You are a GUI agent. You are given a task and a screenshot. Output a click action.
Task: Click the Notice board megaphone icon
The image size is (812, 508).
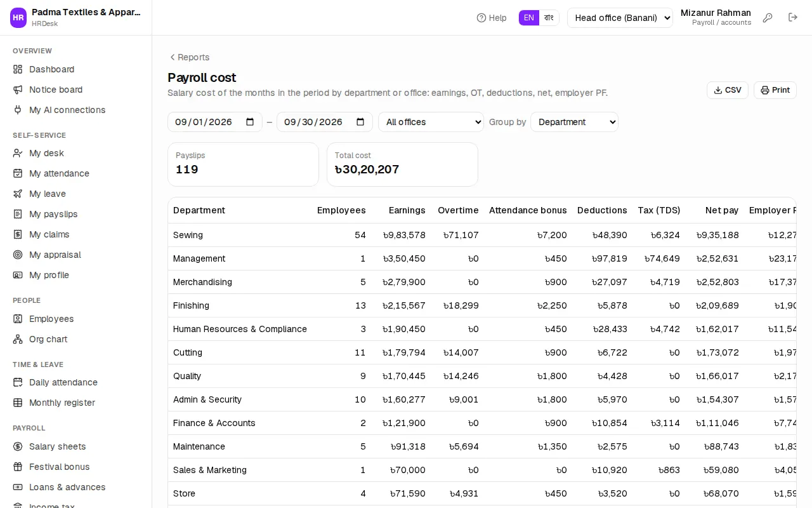18,90
